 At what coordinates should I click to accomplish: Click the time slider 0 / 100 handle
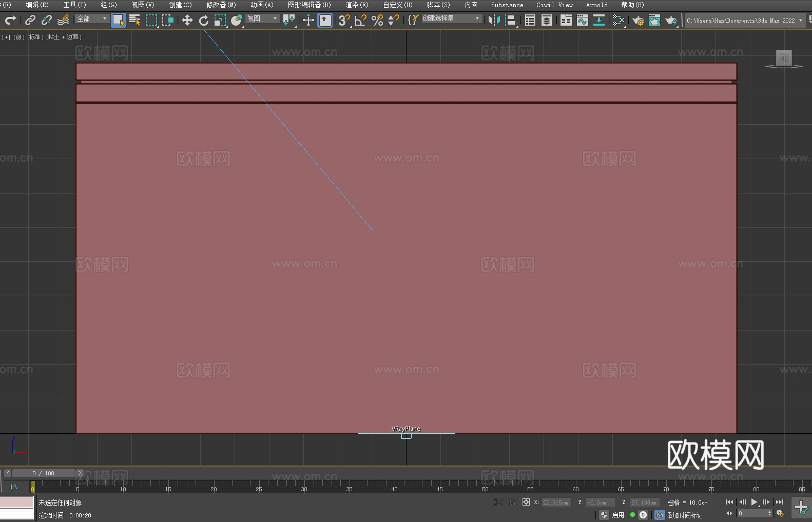tap(44, 473)
